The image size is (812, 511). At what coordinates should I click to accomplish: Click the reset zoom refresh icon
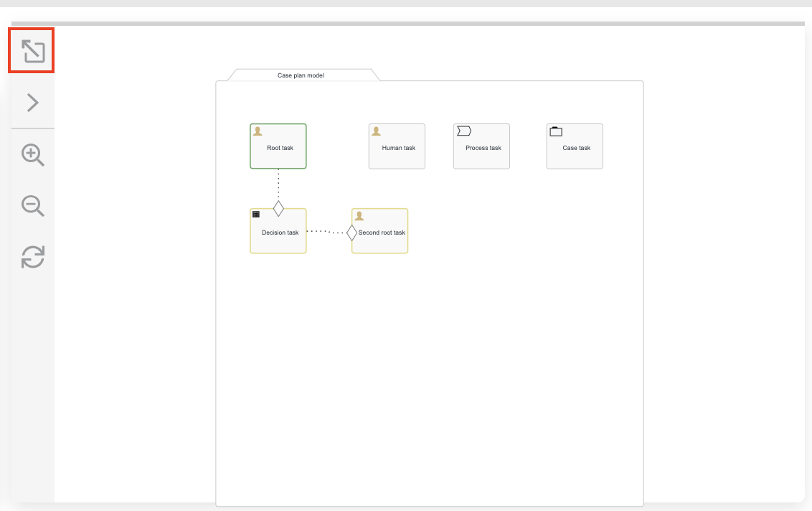click(32, 257)
